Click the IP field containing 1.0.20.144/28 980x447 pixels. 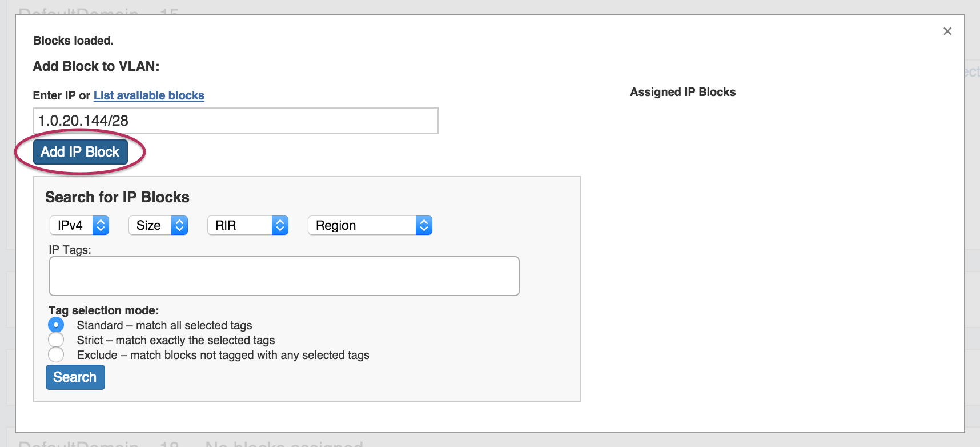235,121
